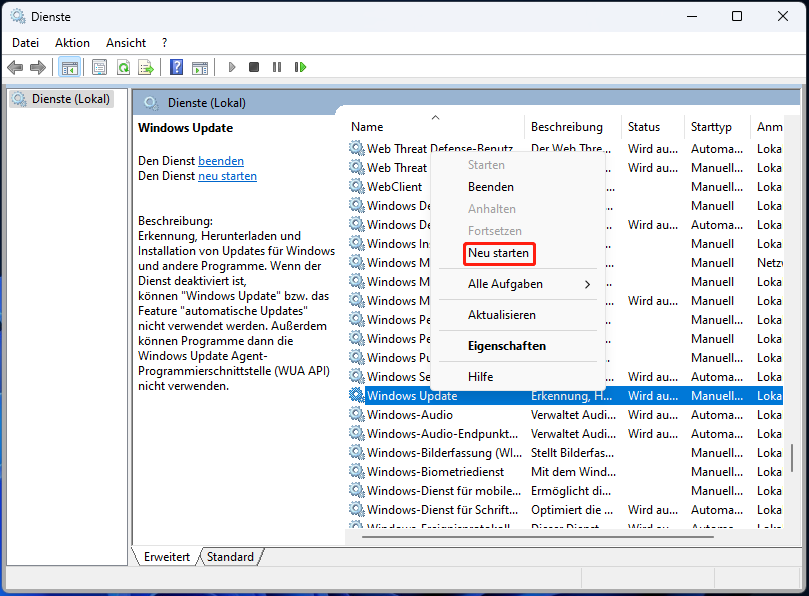809x596 pixels.
Task: Click the beenden link for Windows Update
Action: pos(221,161)
